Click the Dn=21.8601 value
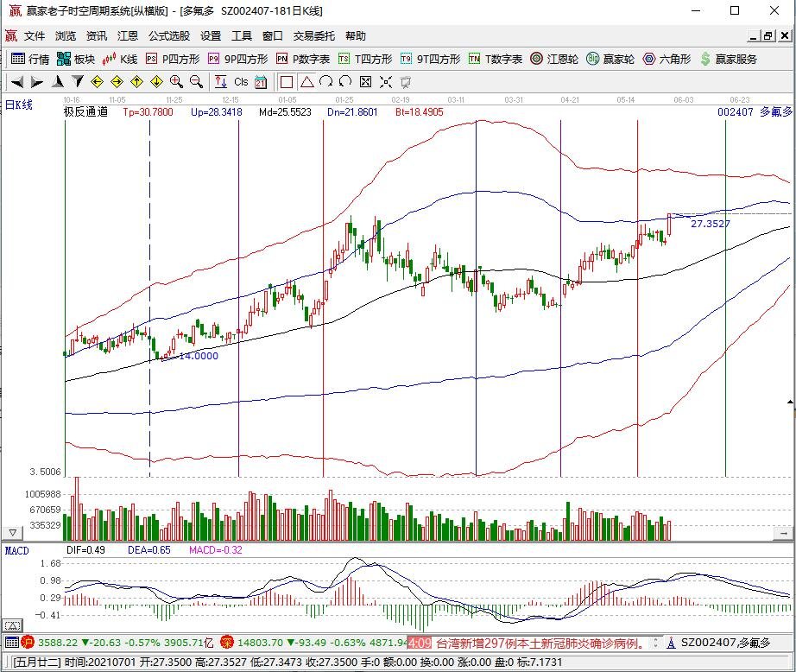796x672 pixels. pos(352,111)
